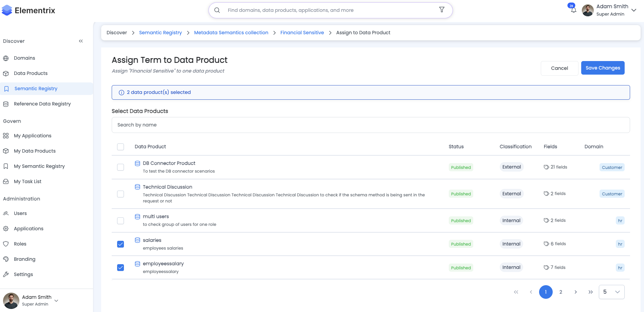Check the select-all checkbox in table header
644x312 pixels.
pyautogui.click(x=121, y=147)
